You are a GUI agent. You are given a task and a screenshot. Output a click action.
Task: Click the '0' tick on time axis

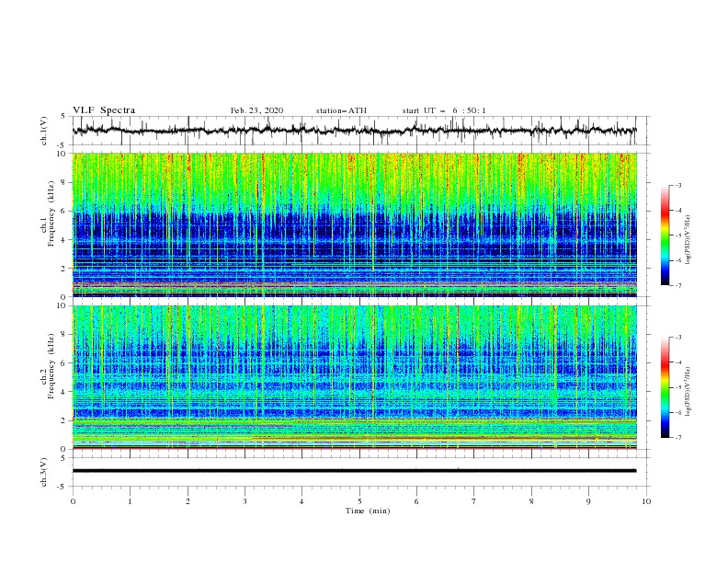click(x=73, y=501)
